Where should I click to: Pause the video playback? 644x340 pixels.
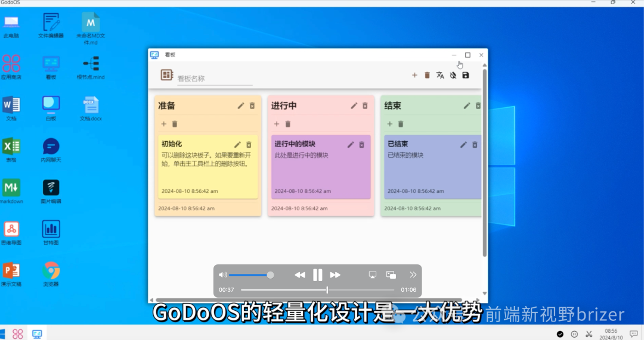coord(317,275)
